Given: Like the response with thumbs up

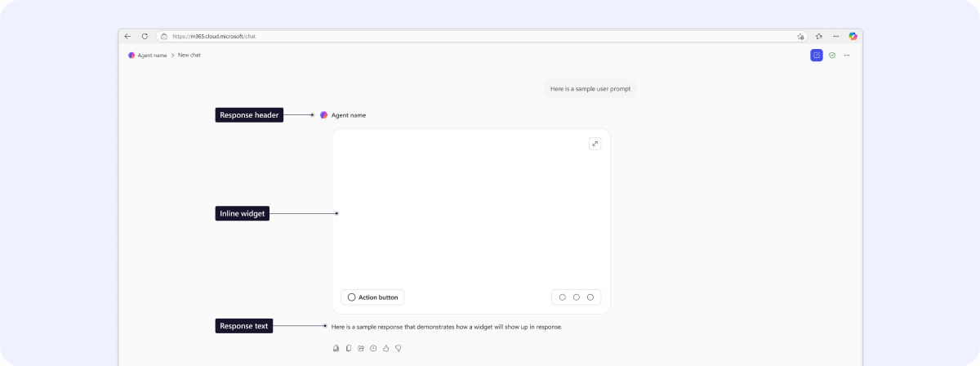Looking at the screenshot, I should click(386, 348).
